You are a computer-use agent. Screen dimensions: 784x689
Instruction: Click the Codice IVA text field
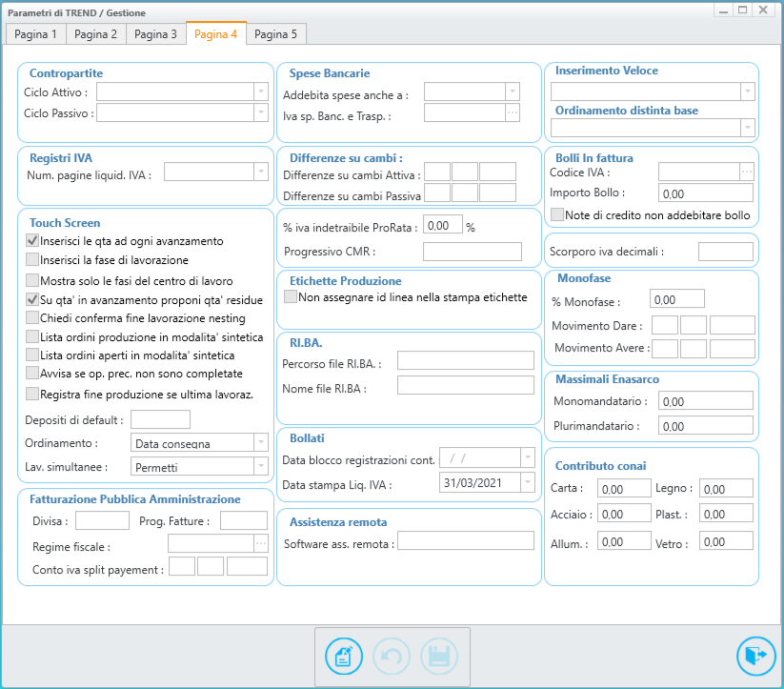699,172
